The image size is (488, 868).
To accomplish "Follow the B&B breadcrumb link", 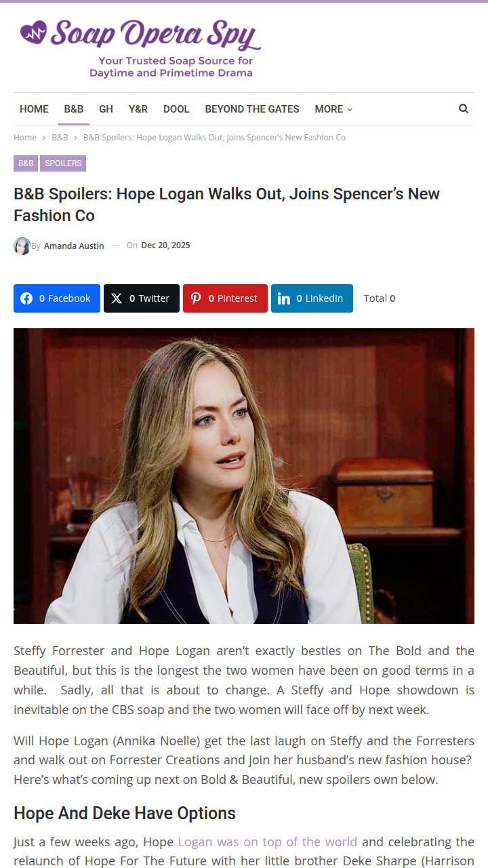I will [60, 137].
